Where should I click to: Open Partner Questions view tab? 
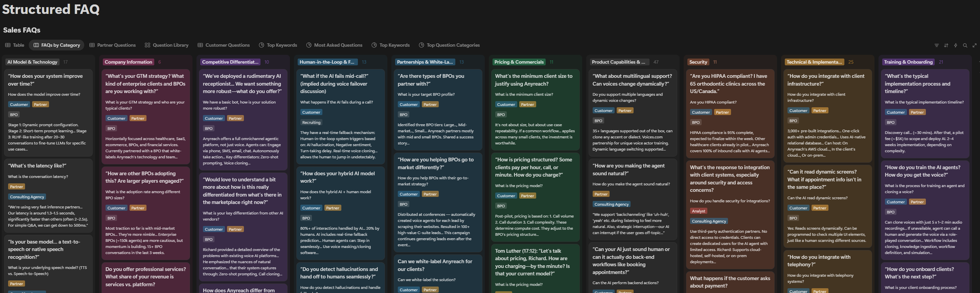[x=112, y=45]
